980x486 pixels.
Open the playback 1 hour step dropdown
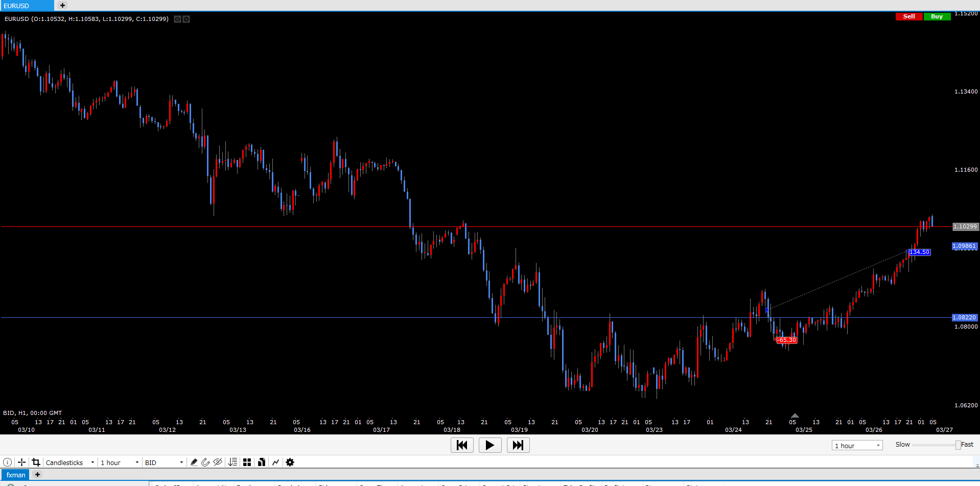coord(857,446)
